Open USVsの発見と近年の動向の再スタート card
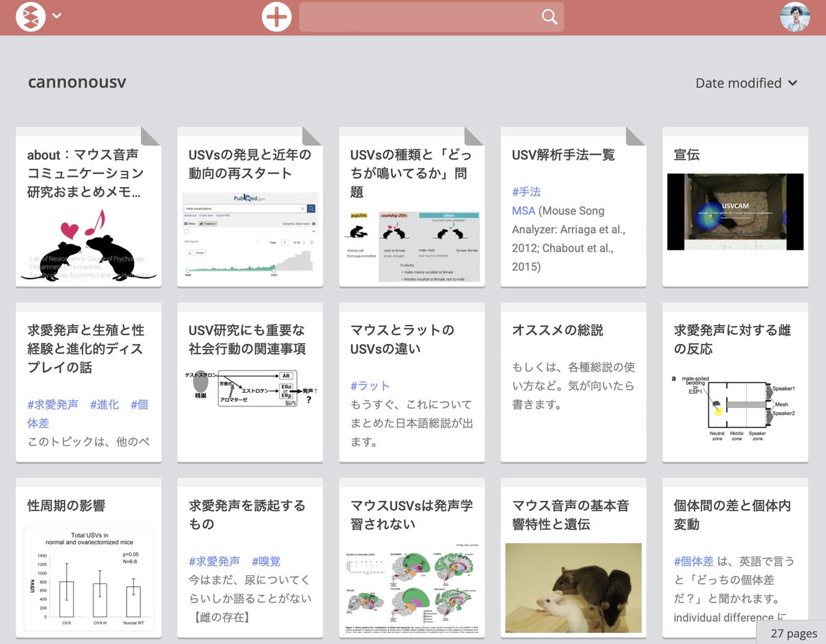826x644 pixels. click(x=250, y=206)
